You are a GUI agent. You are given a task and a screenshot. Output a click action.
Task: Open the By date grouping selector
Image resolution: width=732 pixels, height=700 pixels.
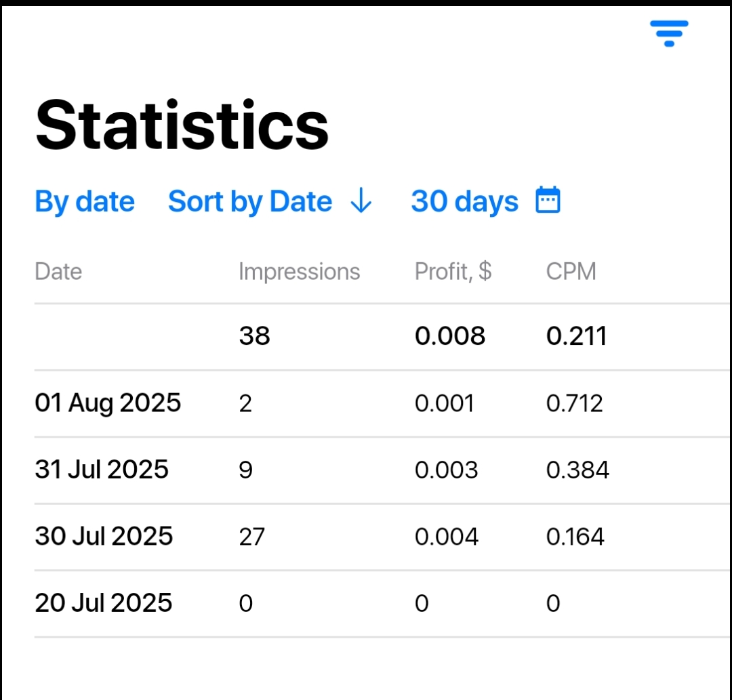pyautogui.click(x=85, y=202)
